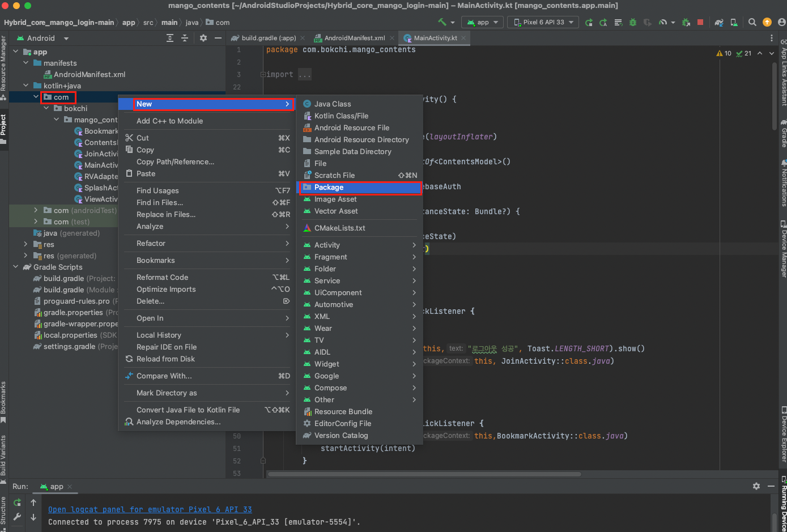This screenshot has height=532, width=787.
Task: Sync project with Gradle files
Action: 718,22
